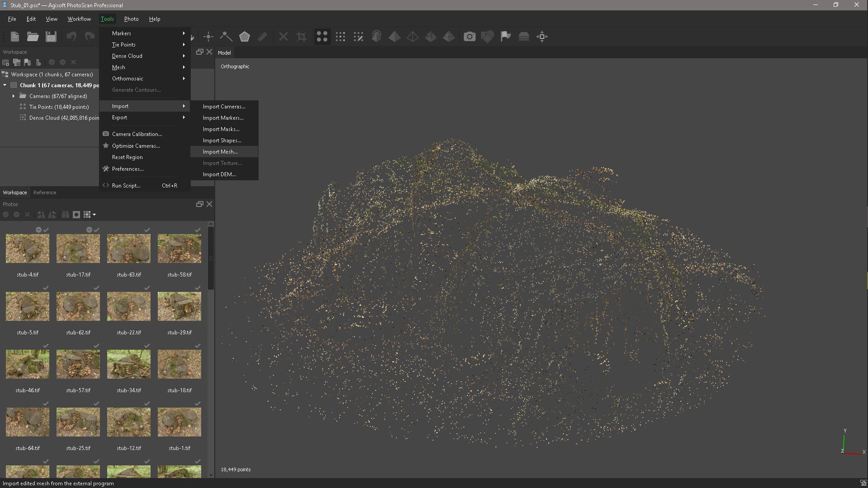This screenshot has width=868, height=488.
Task: Expand the Cameras folder tree node
Action: [14, 96]
